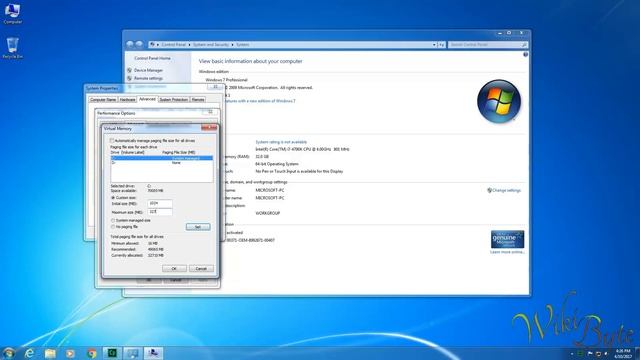Screen dimensions: 640x360
Task: Switch to the Computer Name tab
Action: tap(103, 100)
